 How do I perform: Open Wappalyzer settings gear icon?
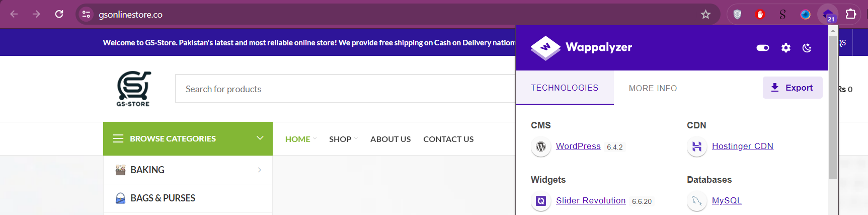(x=786, y=48)
